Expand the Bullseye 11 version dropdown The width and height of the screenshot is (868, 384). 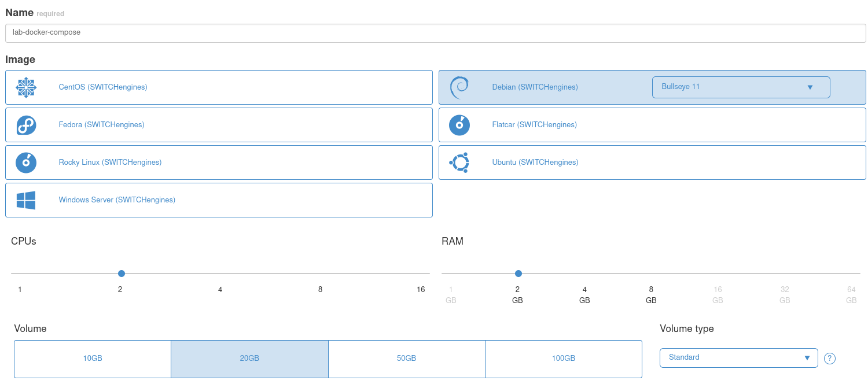point(741,87)
